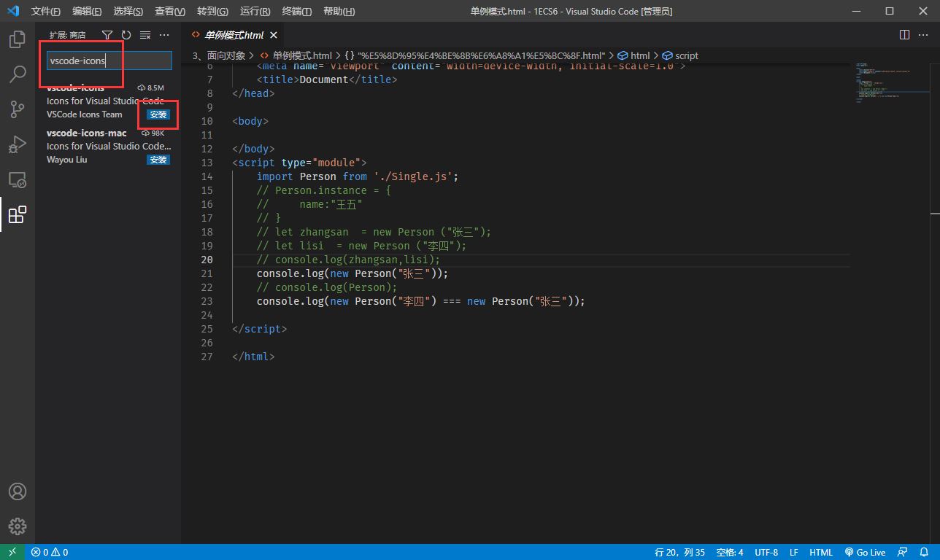
Task: Open the 编辑(E) menu
Action: click(x=87, y=11)
